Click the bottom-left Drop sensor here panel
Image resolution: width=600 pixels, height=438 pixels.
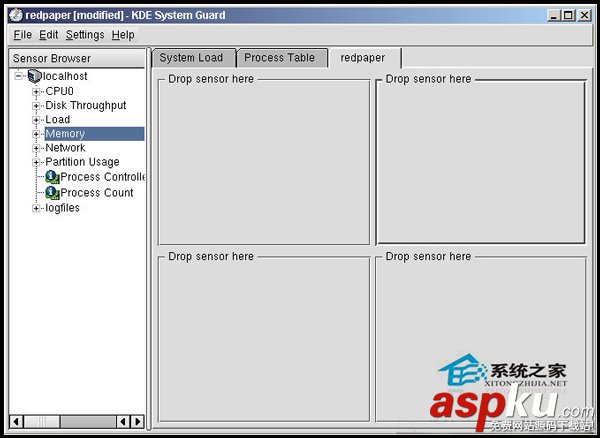point(264,339)
